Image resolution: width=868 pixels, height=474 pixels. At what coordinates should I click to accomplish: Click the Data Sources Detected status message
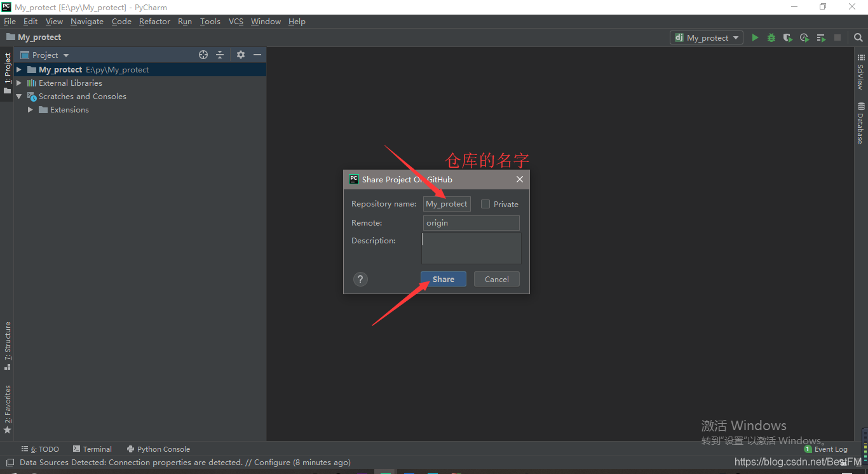[185, 463]
